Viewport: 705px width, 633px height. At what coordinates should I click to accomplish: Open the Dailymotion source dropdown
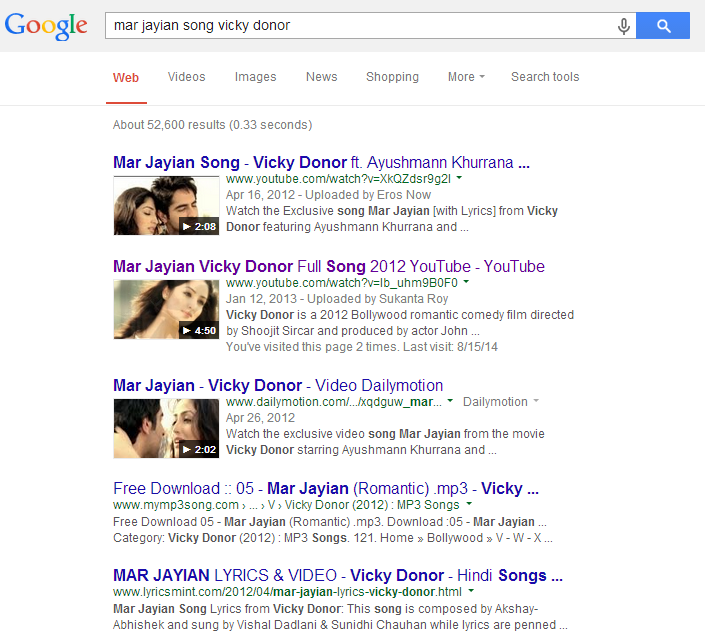500,401
